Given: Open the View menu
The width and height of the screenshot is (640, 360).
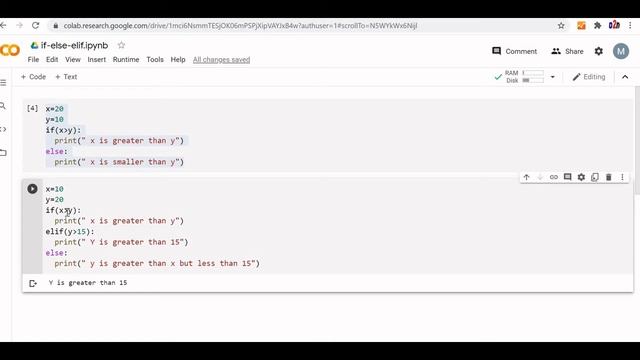Looking at the screenshot, I should pyautogui.click(x=73, y=60).
